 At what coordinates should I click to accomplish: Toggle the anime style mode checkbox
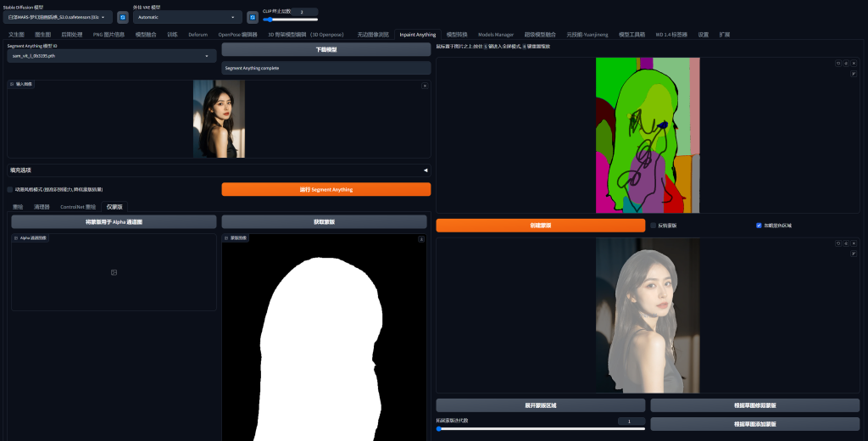click(10, 189)
